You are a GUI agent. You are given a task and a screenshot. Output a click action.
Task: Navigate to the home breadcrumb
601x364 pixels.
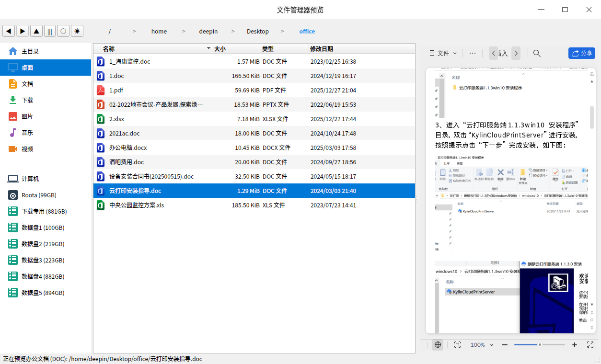[x=159, y=31]
